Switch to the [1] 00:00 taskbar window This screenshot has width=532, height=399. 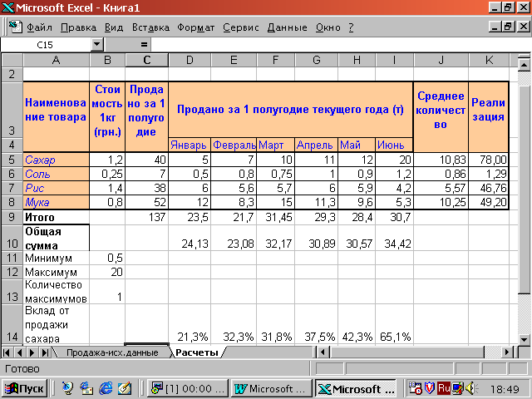(x=188, y=388)
